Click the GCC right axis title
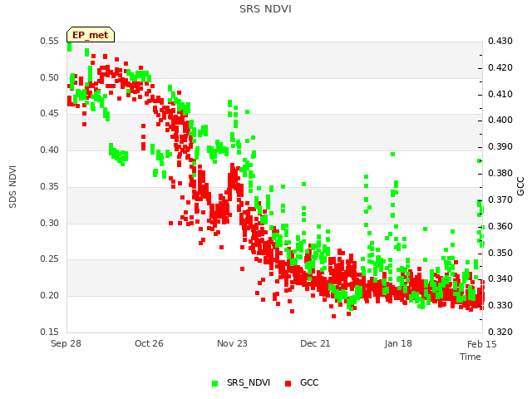 coord(520,186)
